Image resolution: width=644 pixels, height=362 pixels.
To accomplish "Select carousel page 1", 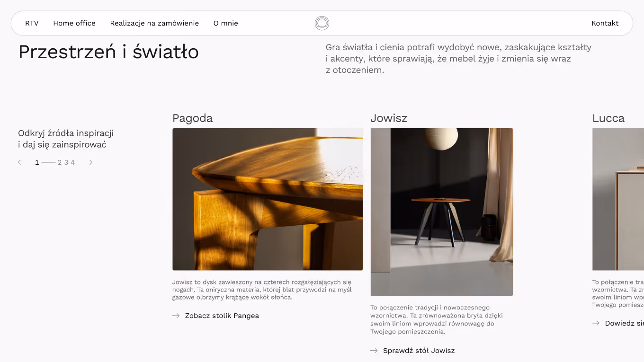I will coord(37,162).
